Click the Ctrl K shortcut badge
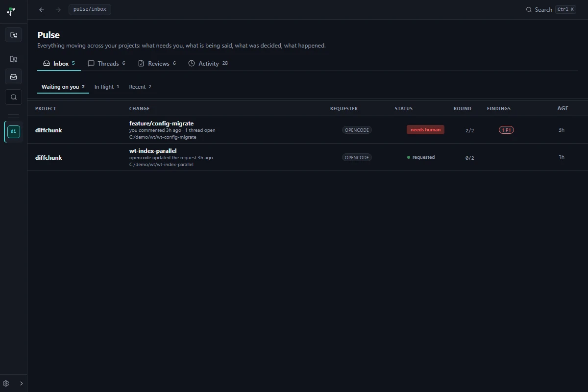 (x=565, y=9)
